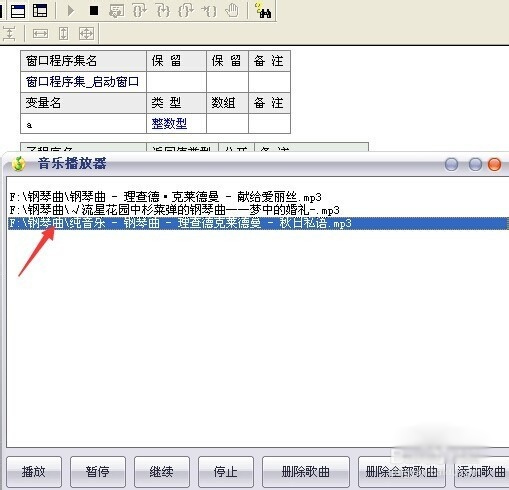Click the make same width icon
The height and width of the screenshot is (490, 509).
coord(40,34)
